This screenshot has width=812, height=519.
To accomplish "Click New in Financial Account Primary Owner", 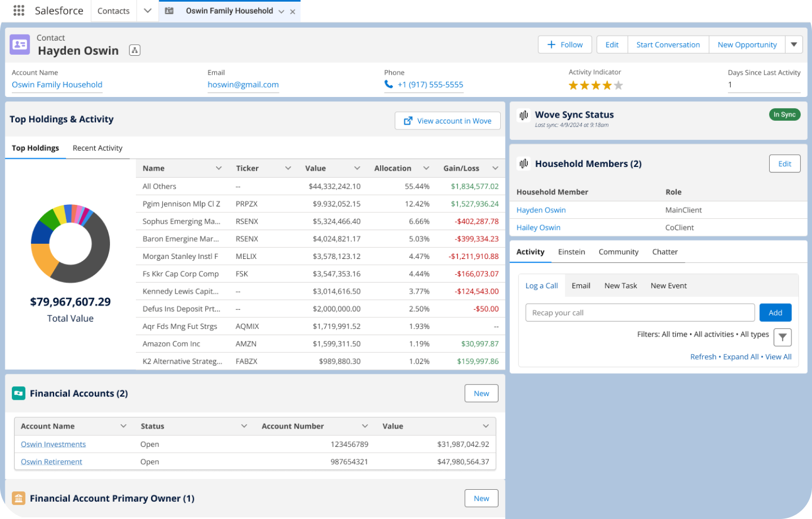I will coord(481,498).
